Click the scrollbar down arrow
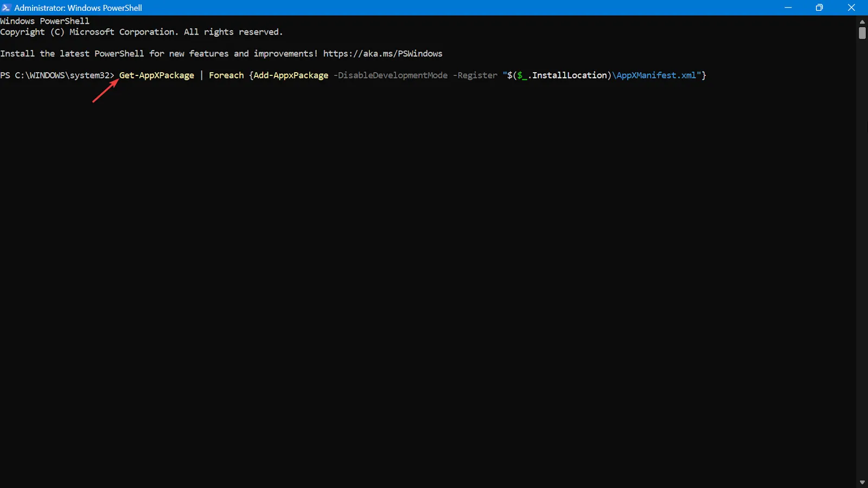 tap(862, 482)
